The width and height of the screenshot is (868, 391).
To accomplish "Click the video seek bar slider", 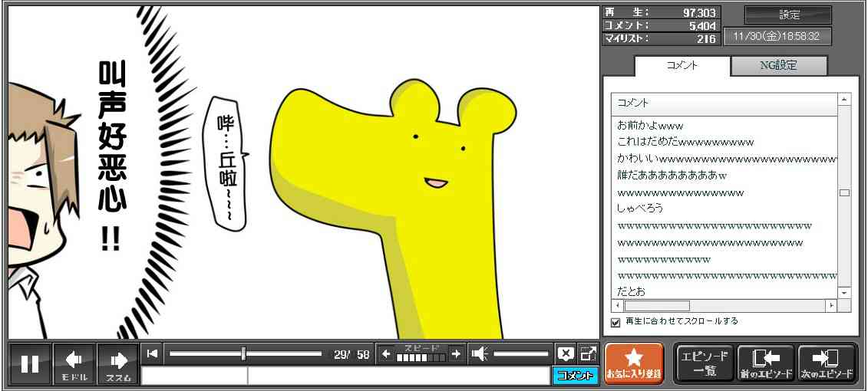I will point(245,353).
